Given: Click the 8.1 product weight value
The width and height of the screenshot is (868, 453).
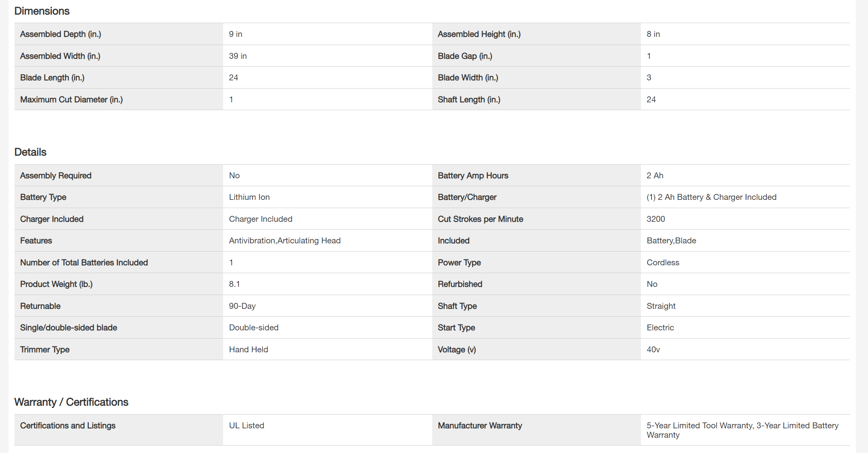Looking at the screenshot, I should [234, 284].
